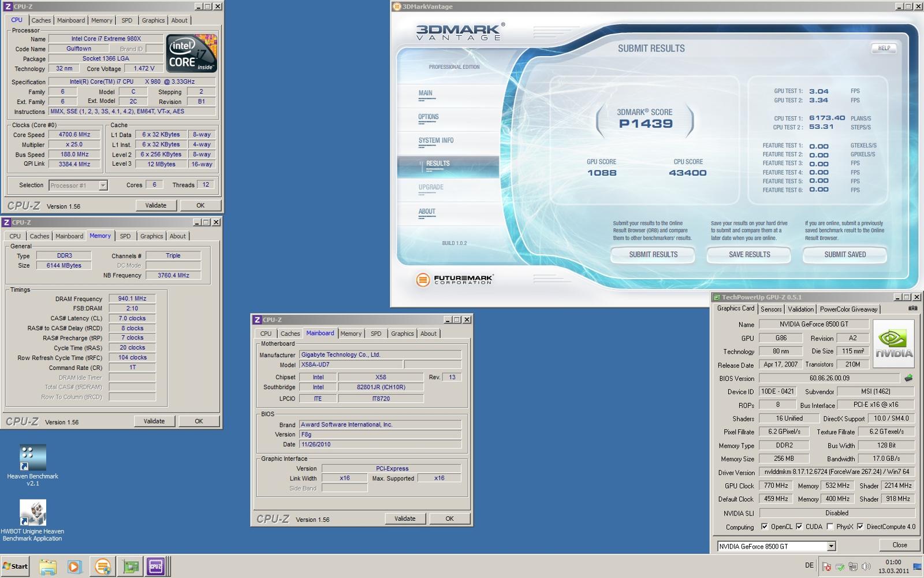
Task: Click the Intel Core i7 Extreme 980X name field
Action: coord(106,39)
